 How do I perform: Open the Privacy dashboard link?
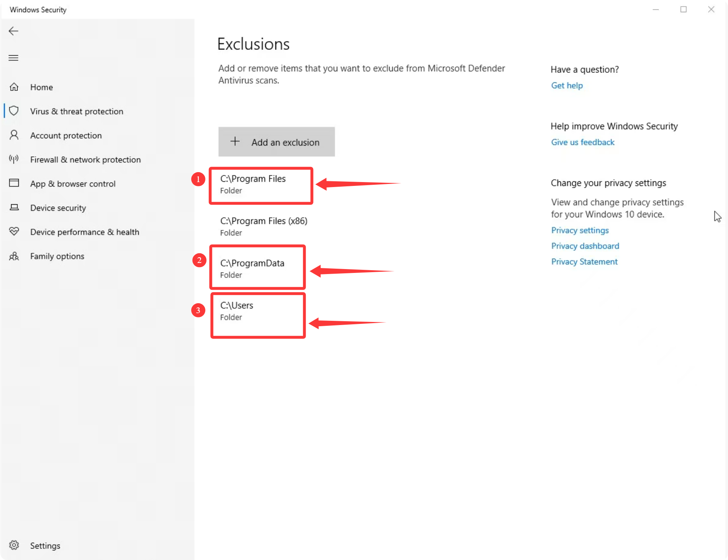click(x=585, y=246)
